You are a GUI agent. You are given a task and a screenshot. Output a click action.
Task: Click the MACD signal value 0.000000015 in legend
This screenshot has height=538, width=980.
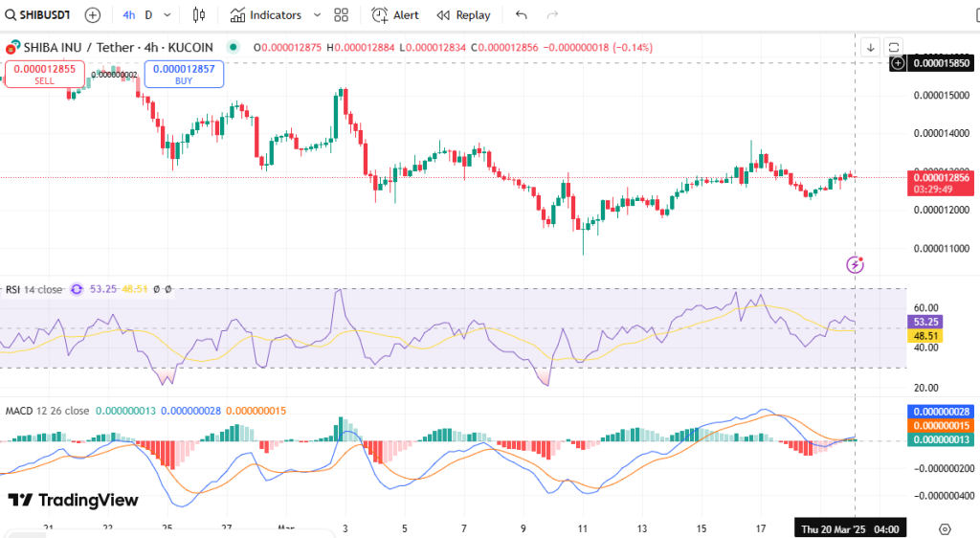(x=256, y=411)
